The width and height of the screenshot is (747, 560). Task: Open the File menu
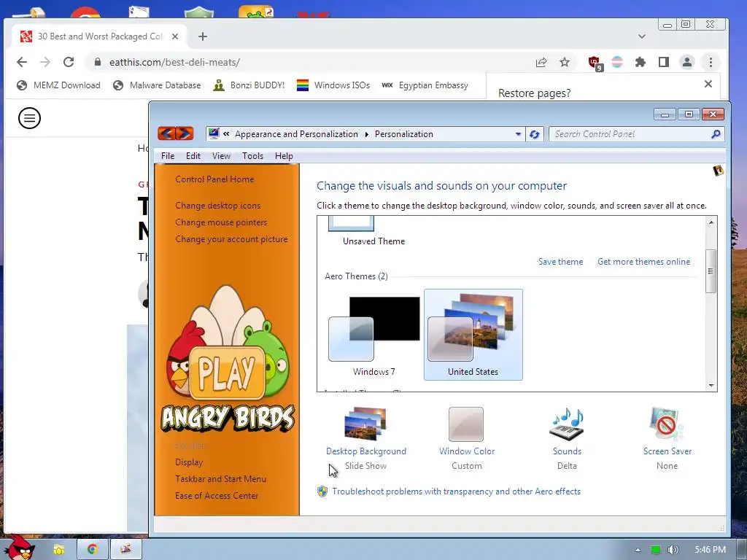pos(168,156)
